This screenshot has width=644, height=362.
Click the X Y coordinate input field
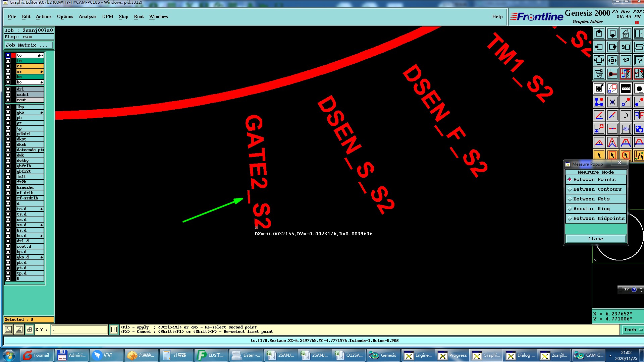pyautogui.click(x=80, y=329)
